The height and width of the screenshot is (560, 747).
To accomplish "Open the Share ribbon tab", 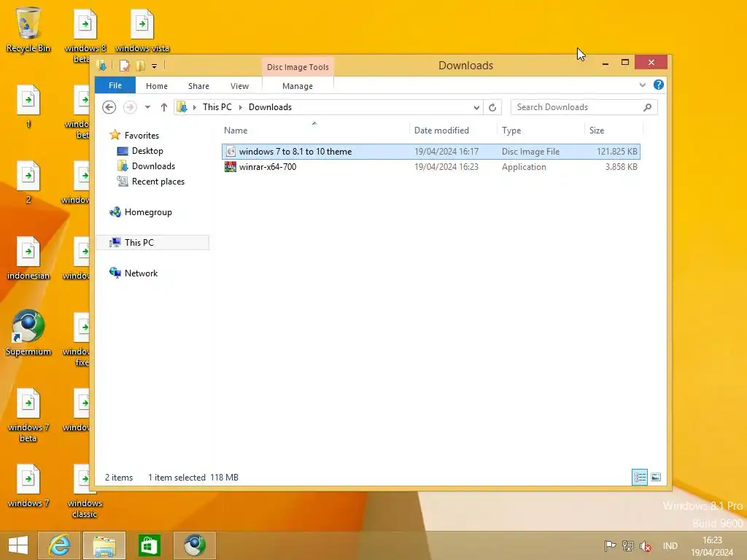I will pos(198,86).
